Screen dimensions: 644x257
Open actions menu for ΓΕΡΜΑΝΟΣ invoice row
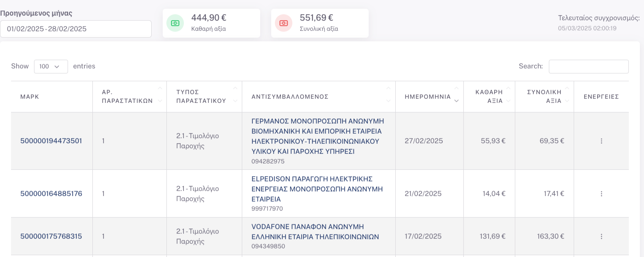(601, 141)
